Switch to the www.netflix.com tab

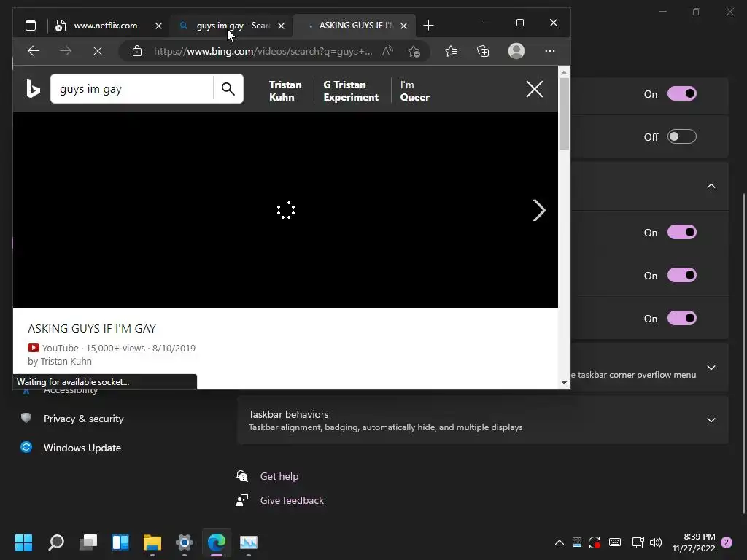(106, 26)
